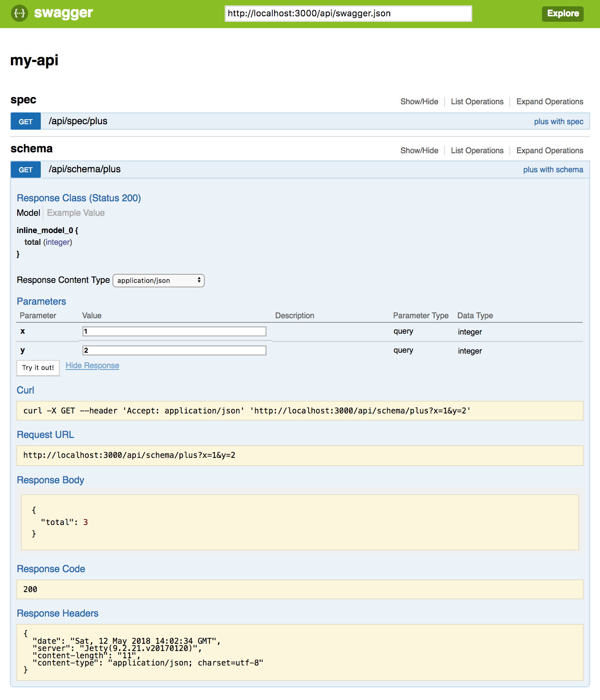Click the swagger curly-braces logo icon
This screenshot has height=700, width=600.
click(x=19, y=13)
